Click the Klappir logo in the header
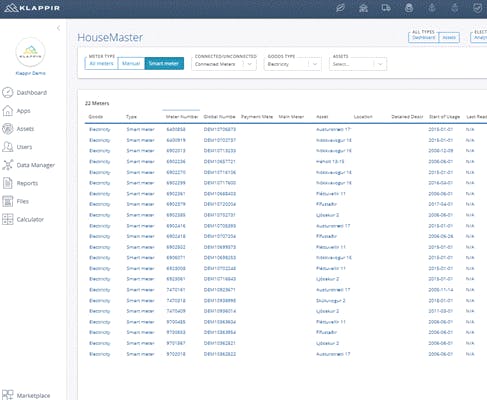 coord(32,8)
